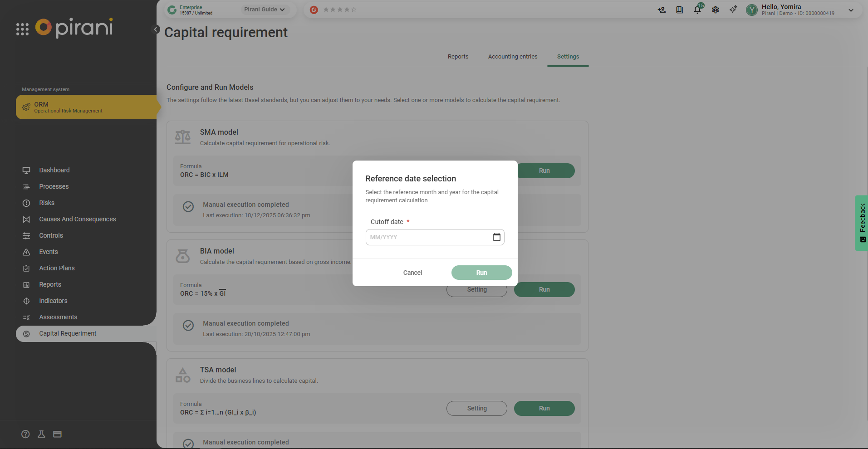Image resolution: width=868 pixels, height=449 pixels.
Task: Click the AI sparkle icon in header
Action: [x=733, y=10]
